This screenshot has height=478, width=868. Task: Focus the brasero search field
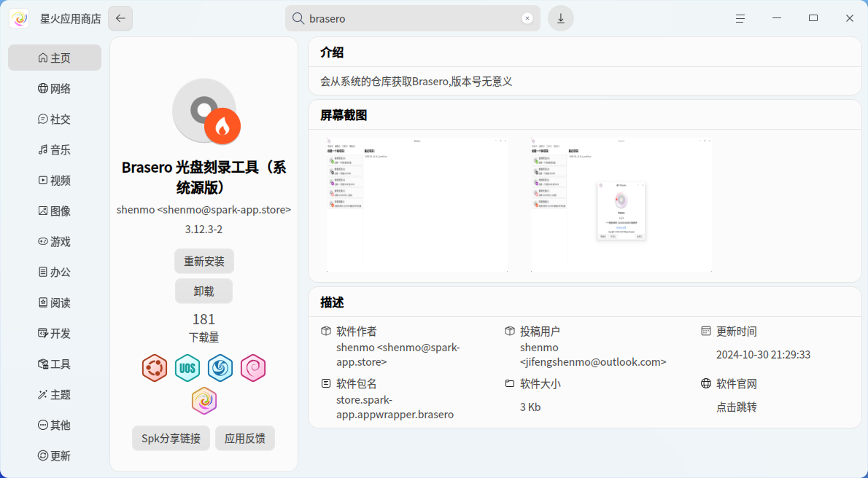[x=412, y=18]
